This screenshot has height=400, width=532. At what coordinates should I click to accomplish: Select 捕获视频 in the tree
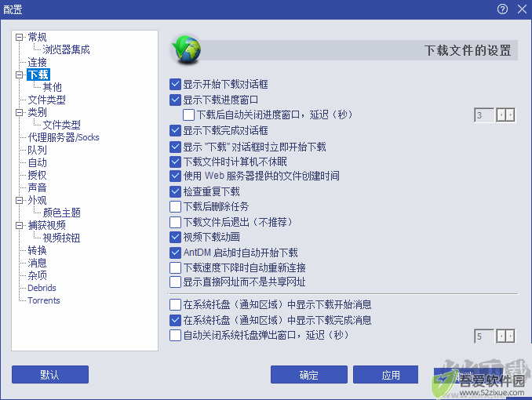46,225
